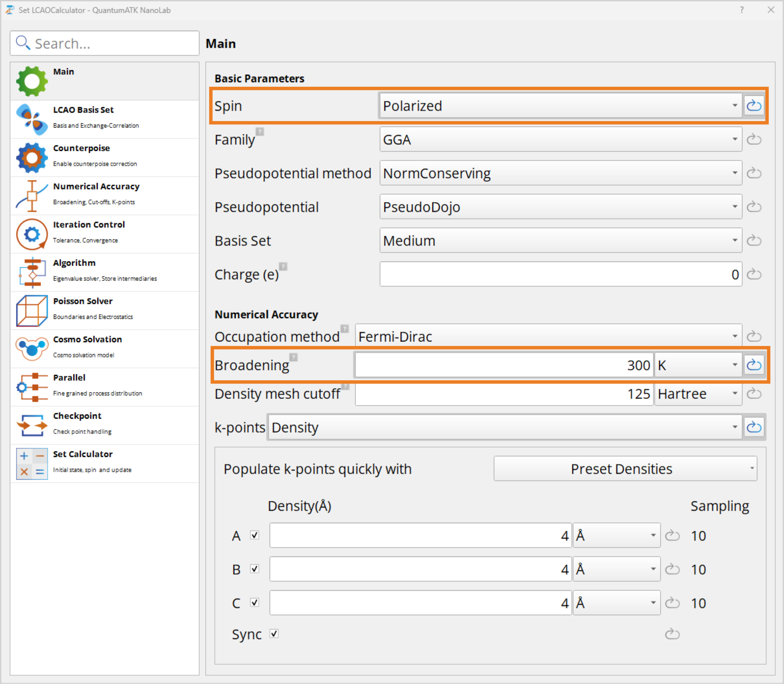The height and width of the screenshot is (684, 784).
Task: Go to the Set Calculator section
Action: coord(32,463)
